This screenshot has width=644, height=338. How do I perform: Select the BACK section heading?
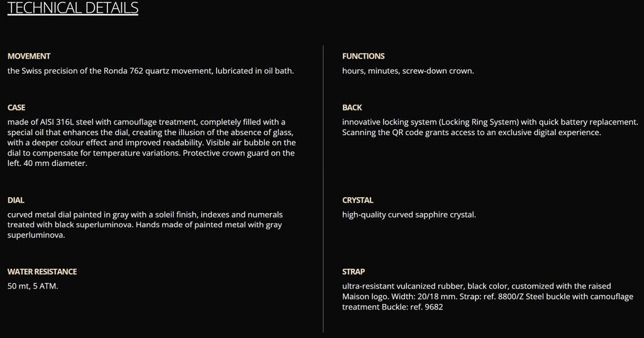[352, 107]
